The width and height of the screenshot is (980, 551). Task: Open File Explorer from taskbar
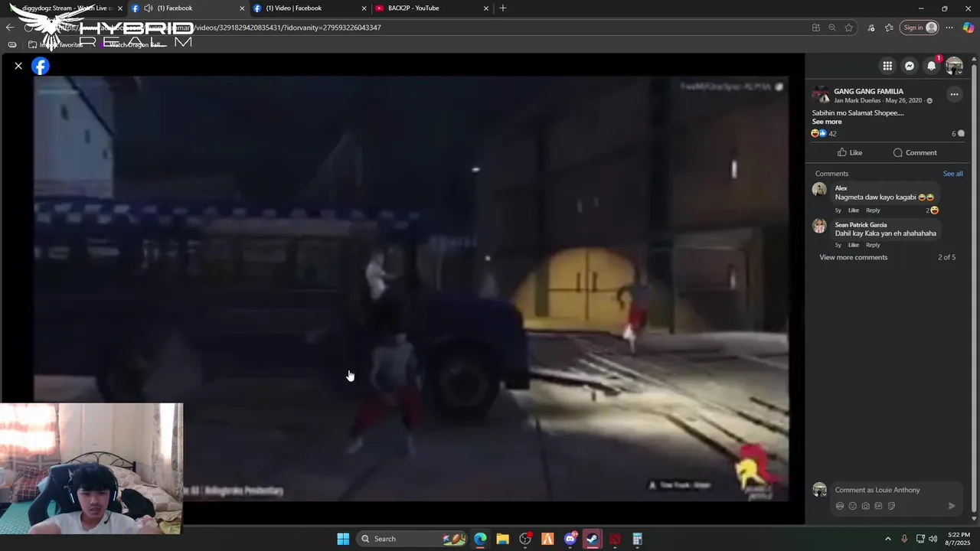502,539
